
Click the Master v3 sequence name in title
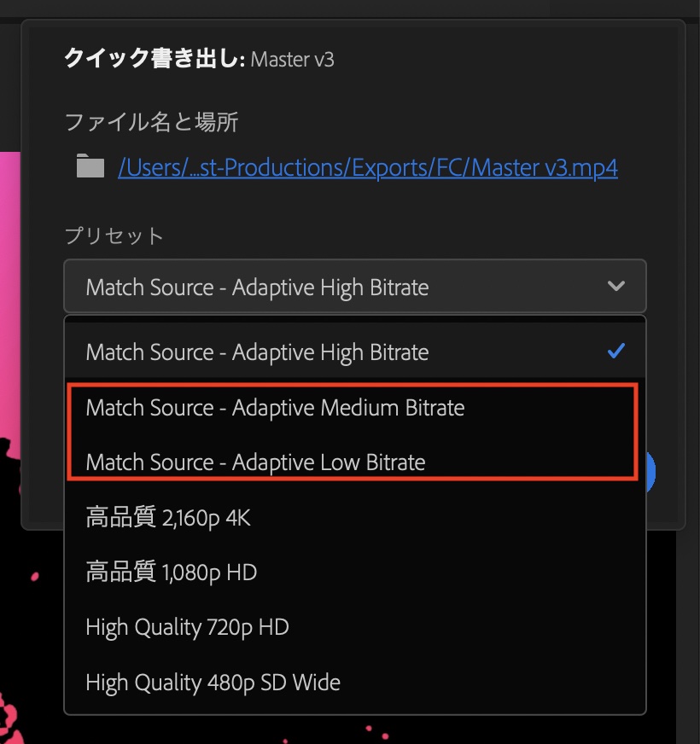coord(292,60)
